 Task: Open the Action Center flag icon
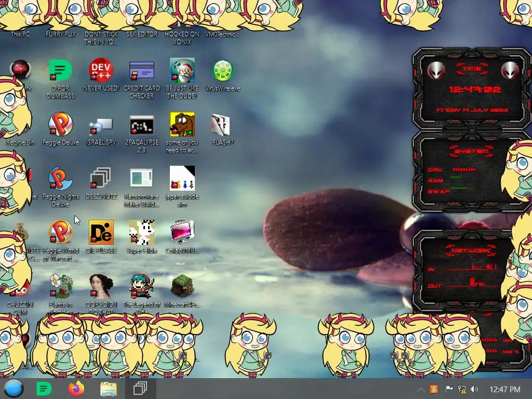449,389
